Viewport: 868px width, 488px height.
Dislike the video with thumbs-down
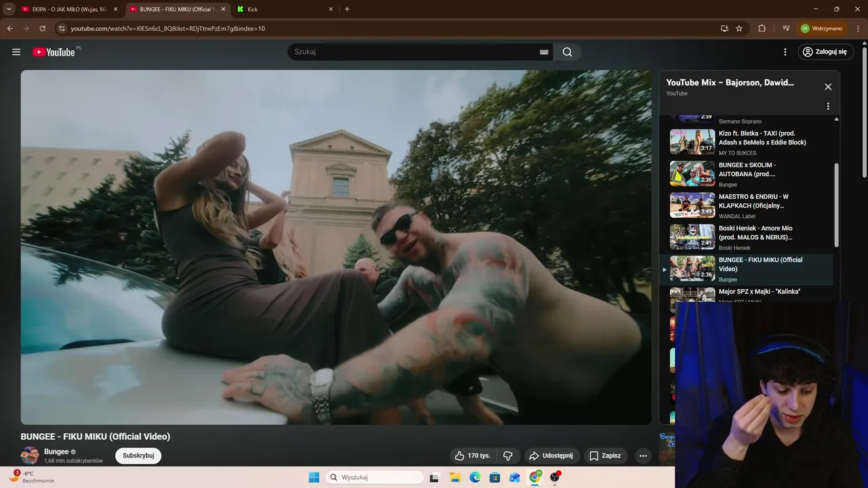pyautogui.click(x=508, y=455)
